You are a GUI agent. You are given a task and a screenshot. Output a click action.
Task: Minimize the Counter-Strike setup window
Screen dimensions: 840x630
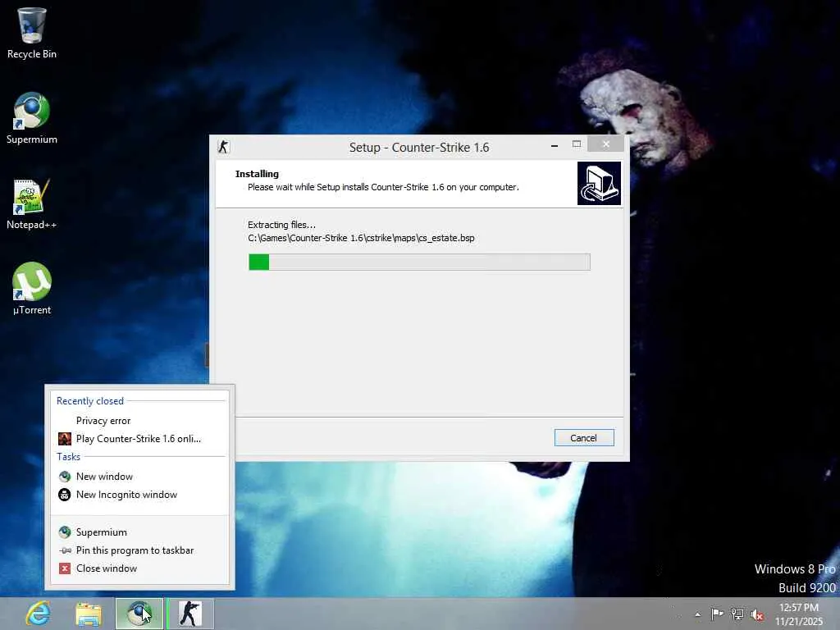555,145
